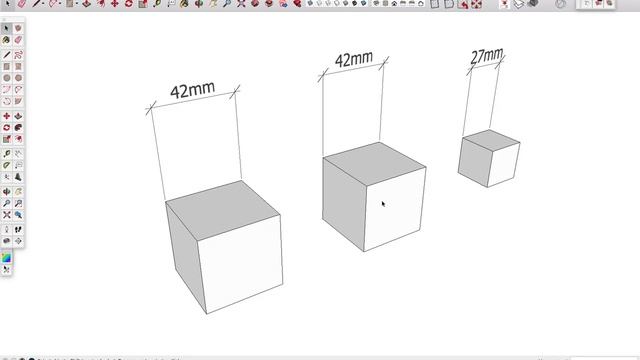Choose the Freehand tool in left palette
Image resolution: width=640 pixels, height=360 pixels.
(18, 55)
